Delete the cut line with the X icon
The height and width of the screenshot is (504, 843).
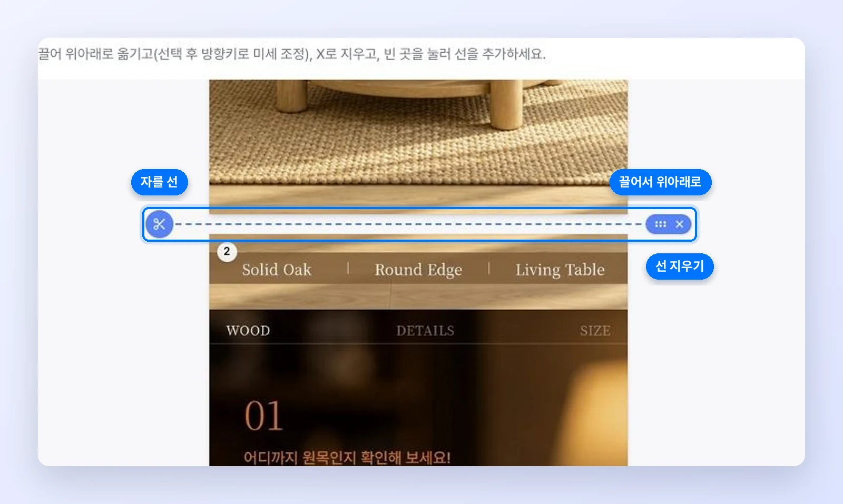pos(680,224)
